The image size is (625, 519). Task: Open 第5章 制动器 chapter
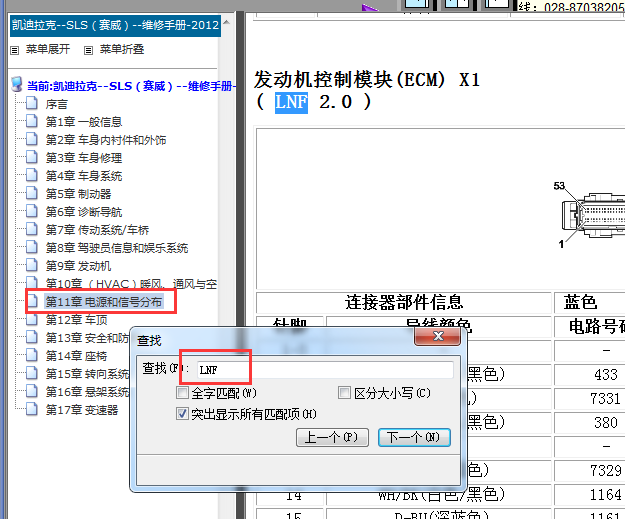point(79,194)
